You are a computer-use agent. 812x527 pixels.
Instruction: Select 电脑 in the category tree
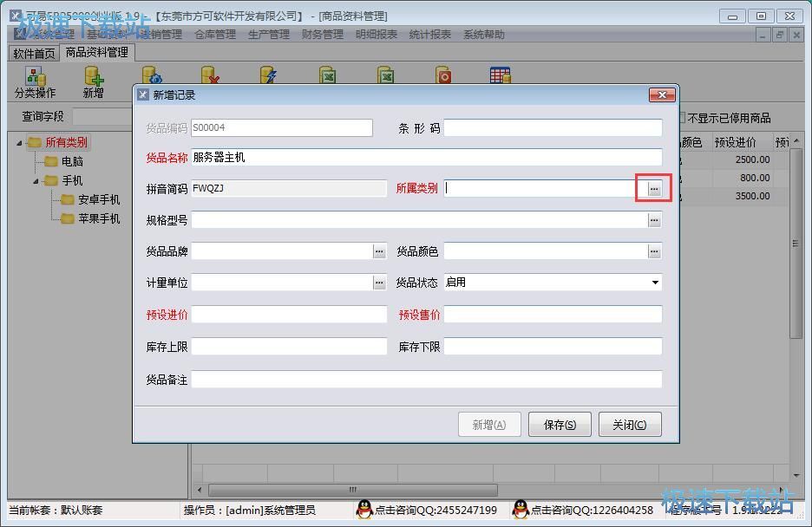[72, 161]
